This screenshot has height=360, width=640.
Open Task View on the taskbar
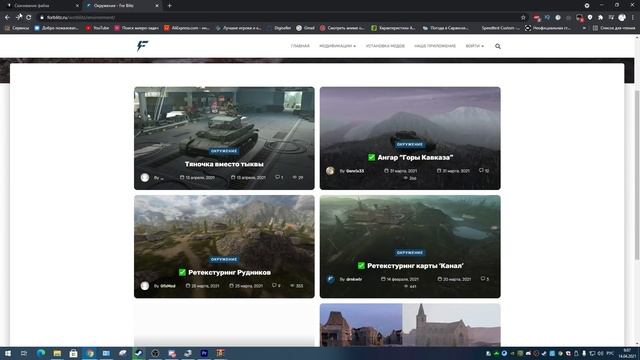point(24,353)
